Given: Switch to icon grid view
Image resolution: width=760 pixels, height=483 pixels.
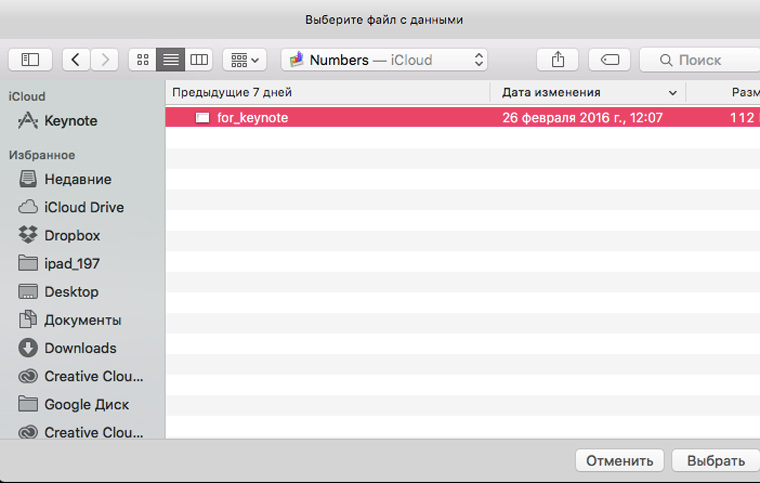Looking at the screenshot, I should (x=142, y=60).
